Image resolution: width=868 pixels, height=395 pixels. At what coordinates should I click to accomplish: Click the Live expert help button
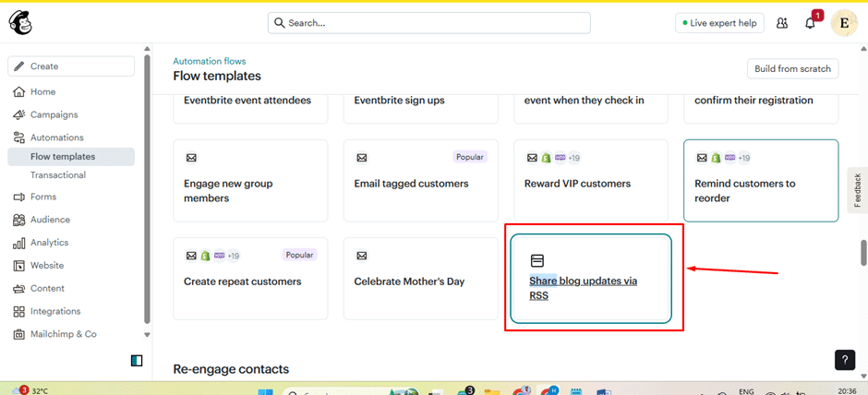(x=719, y=23)
